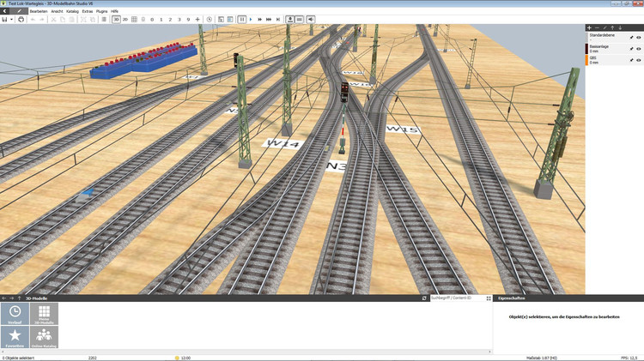Move layer up with arrow icon
The image size is (644, 361).
(612, 27)
